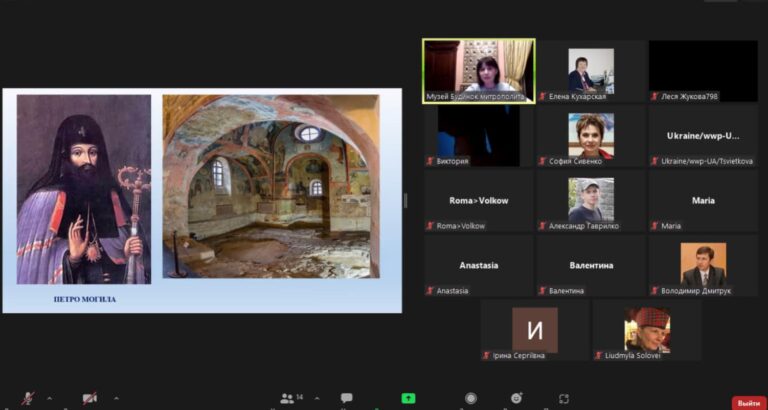768x410 pixels.
Task: Open audio options arrow beside the microphone
Action: [x=49, y=398]
